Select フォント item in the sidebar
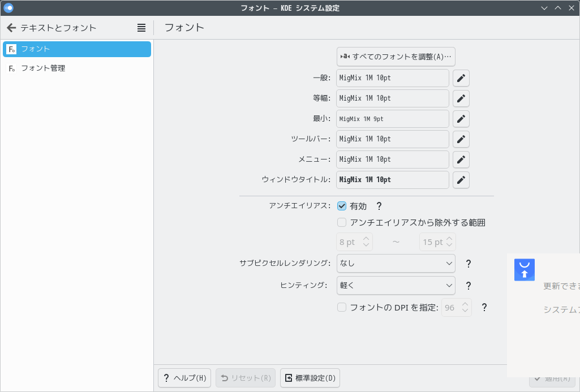The height and width of the screenshot is (392, 580). click(x=77, y=49)
